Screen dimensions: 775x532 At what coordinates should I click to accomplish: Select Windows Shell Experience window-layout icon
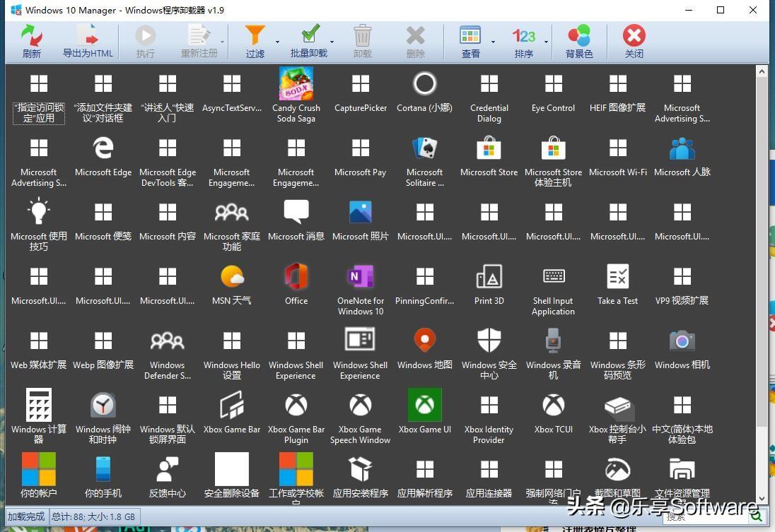point(360,341)
